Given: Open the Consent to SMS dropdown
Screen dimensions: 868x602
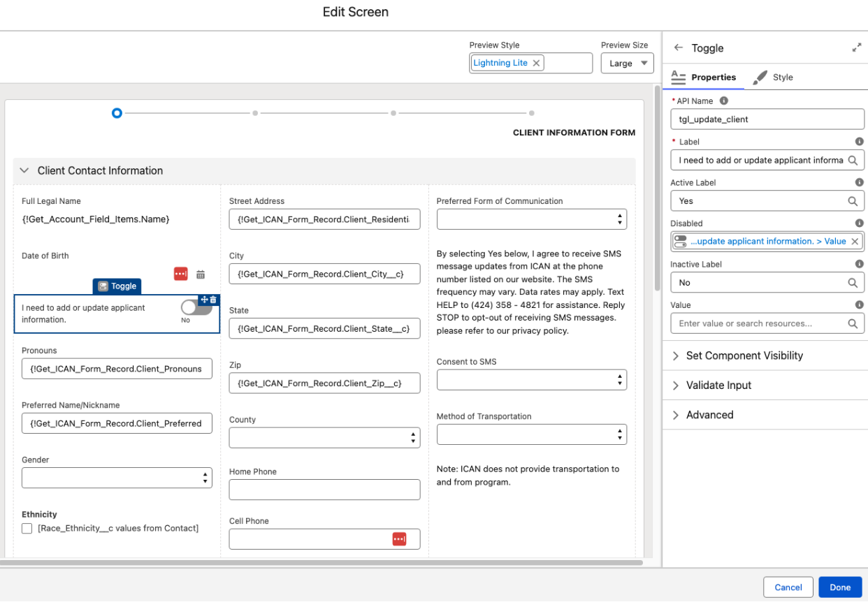Looking at the screenshot, I should (532, 380).
